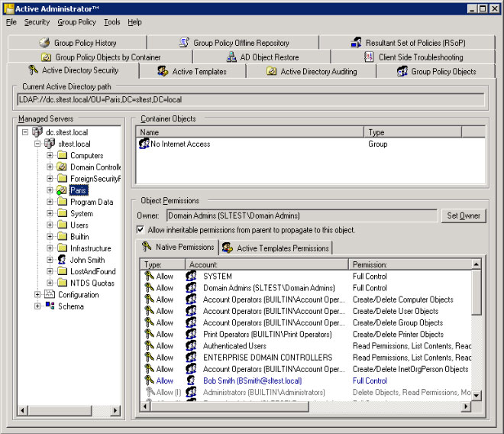Screen dimensions: 504x434
Task: Click the Owner field showing Domain Admins
Action: (x=302, y=215)
